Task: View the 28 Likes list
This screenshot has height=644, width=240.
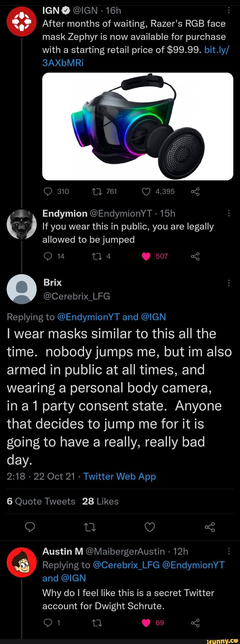Action: coord(100,501)
